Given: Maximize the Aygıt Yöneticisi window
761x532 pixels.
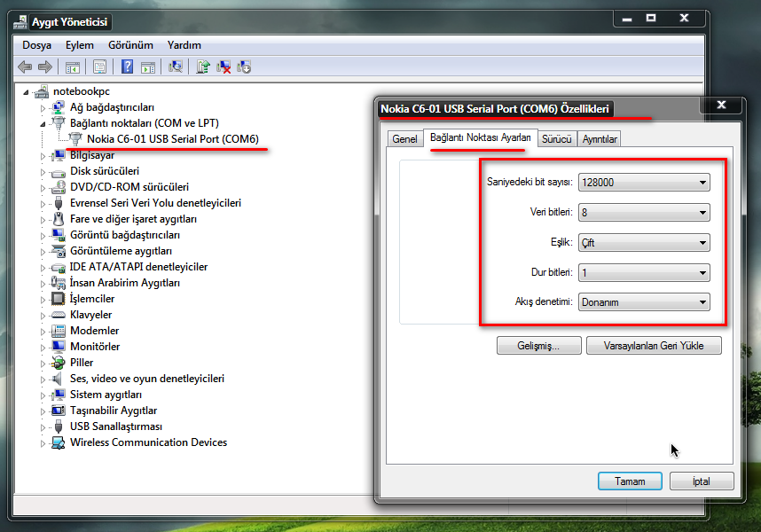Looking at the screenshot, I should click(x=651, y=18).
